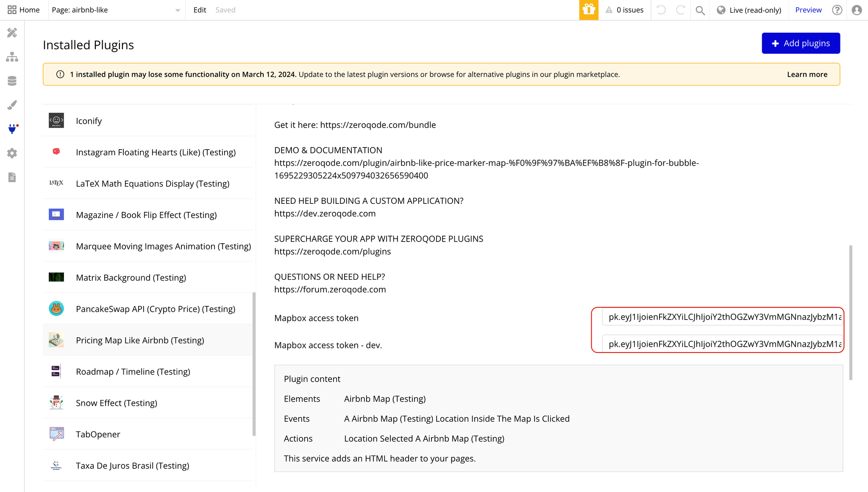Open the Page airbnb-like dropdown

point(116,10)
